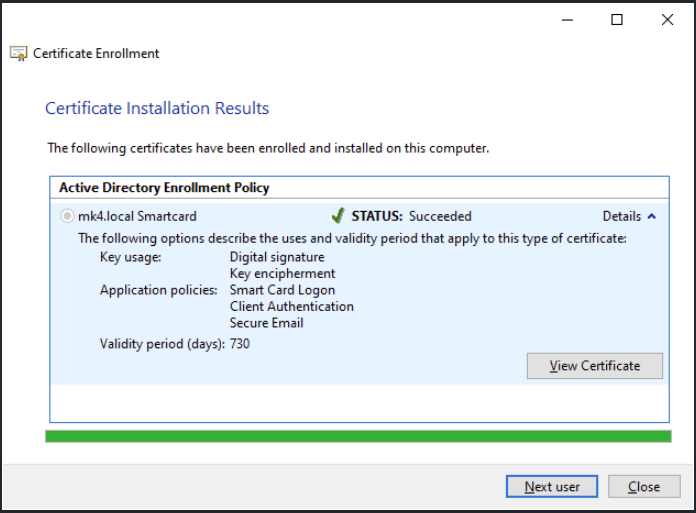
Task: Click the Validity period value 730
Action: tap(240, 343)
